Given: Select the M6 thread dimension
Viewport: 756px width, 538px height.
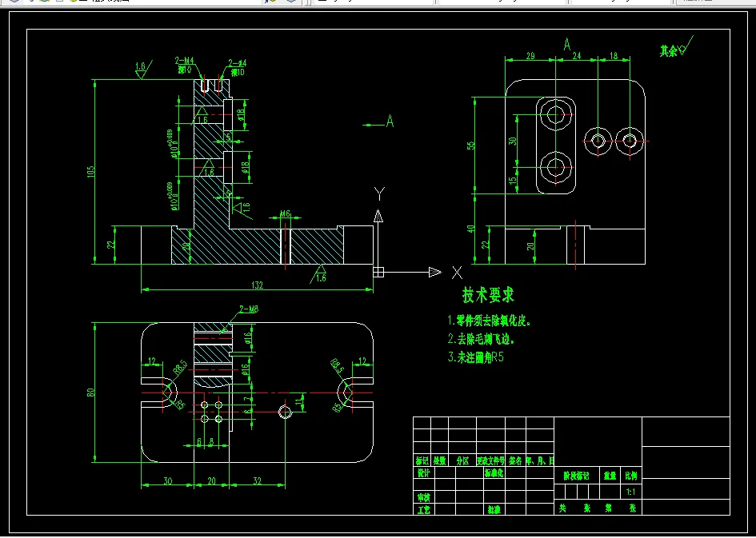Looking at the screenshot, I should point(285,214).
